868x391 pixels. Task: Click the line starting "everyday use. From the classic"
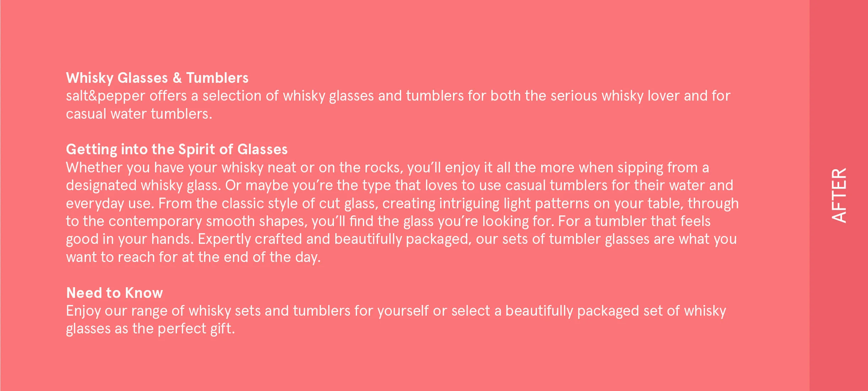[x=402, y=203]
